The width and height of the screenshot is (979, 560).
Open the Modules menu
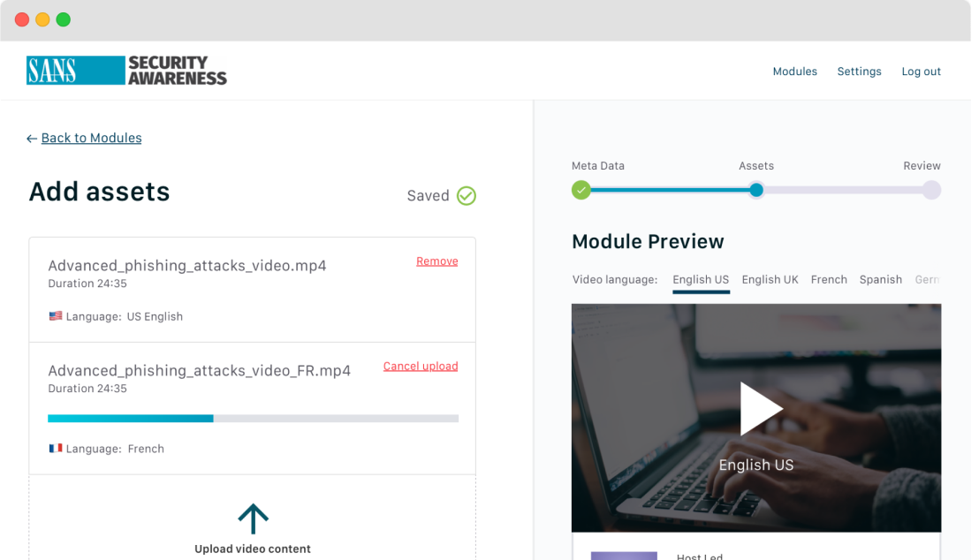[x=794, y=72]
